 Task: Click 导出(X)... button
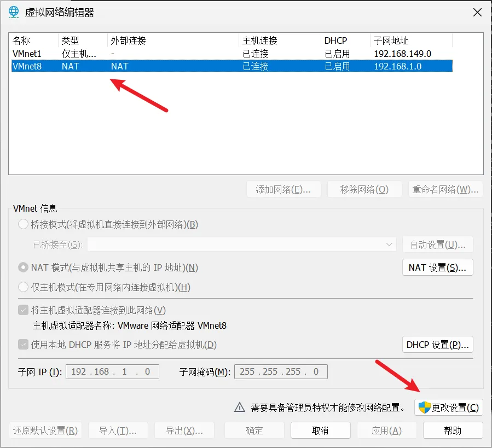184,430
